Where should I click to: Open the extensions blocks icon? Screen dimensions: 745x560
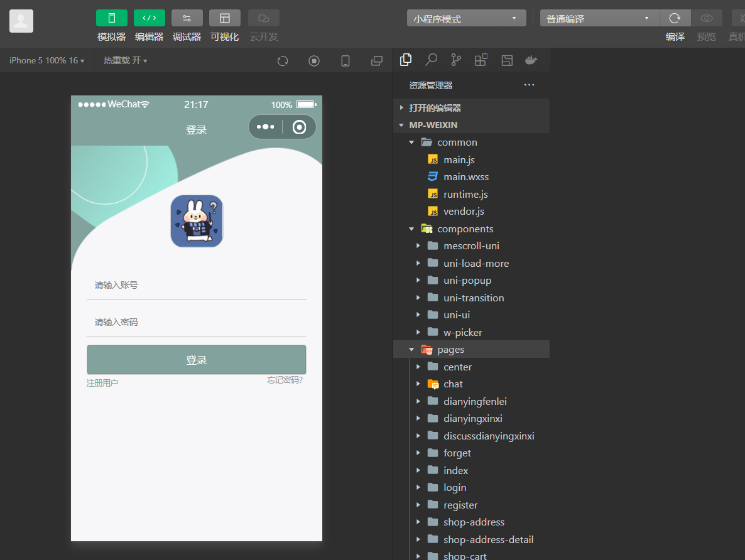[x=481, y=60]
